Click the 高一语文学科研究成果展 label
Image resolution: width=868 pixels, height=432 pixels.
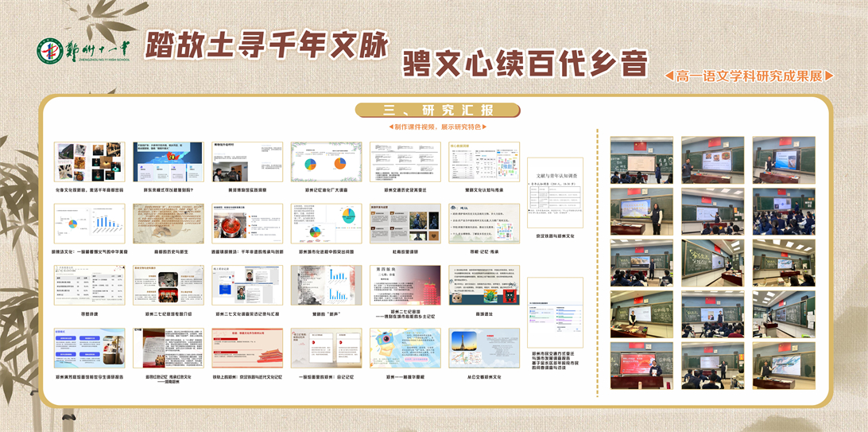[x=749, y=76]
